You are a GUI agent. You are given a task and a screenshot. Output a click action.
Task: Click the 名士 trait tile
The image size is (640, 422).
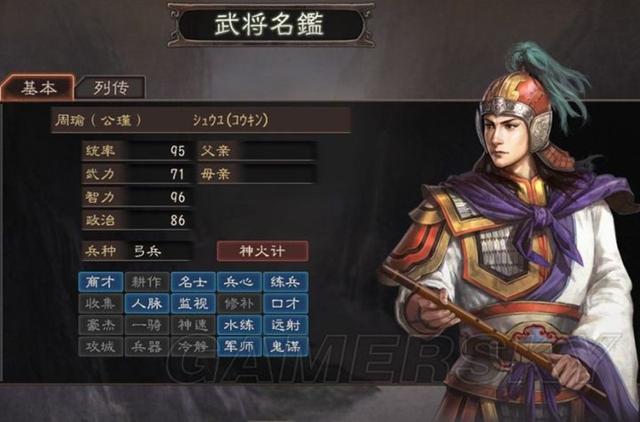point(193,282)
